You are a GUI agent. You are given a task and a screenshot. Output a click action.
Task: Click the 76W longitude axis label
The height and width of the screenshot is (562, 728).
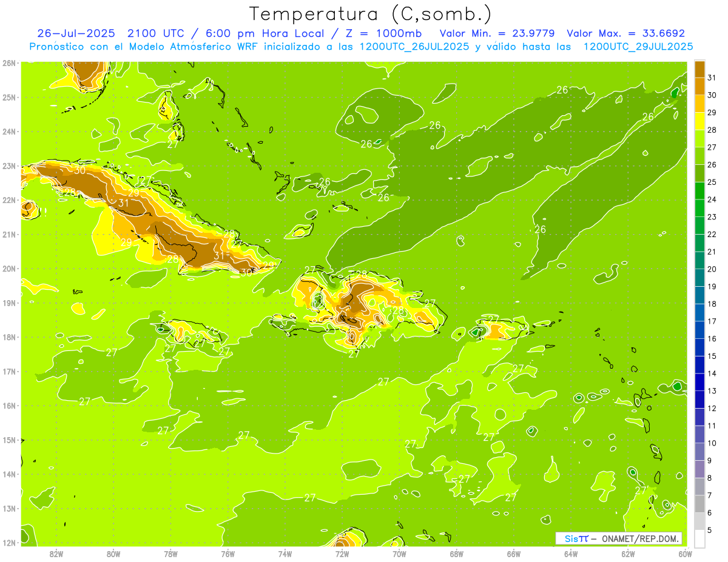[x=227, y=554]
